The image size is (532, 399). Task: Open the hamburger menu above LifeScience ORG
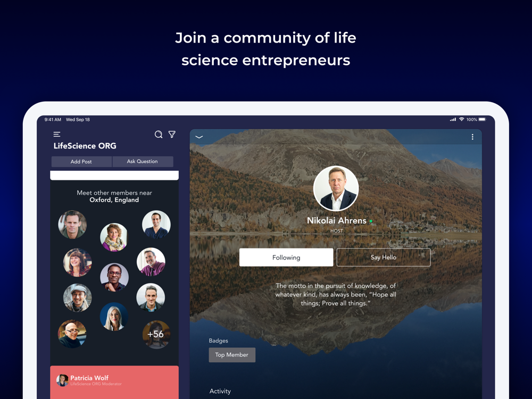pyautogui.click(x=57, y=135)
